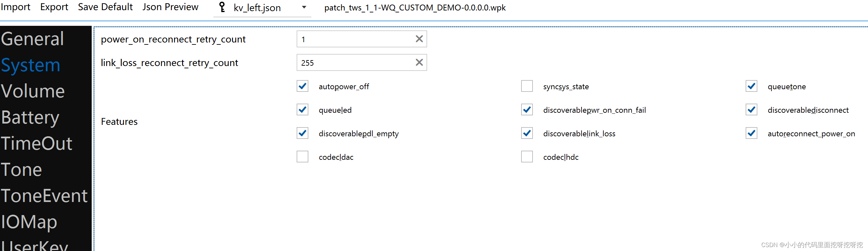Click Export in the top menu

pos(54,7)
